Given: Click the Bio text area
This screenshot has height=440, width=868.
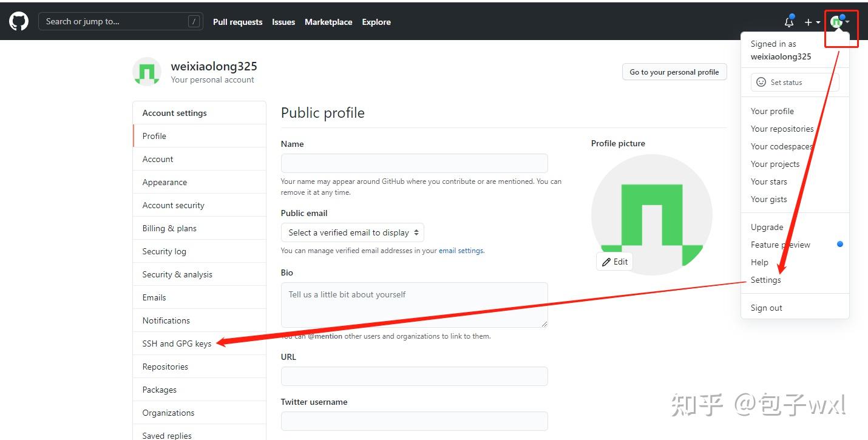Looking at the screenshot, I should click(x=414, y=303).
